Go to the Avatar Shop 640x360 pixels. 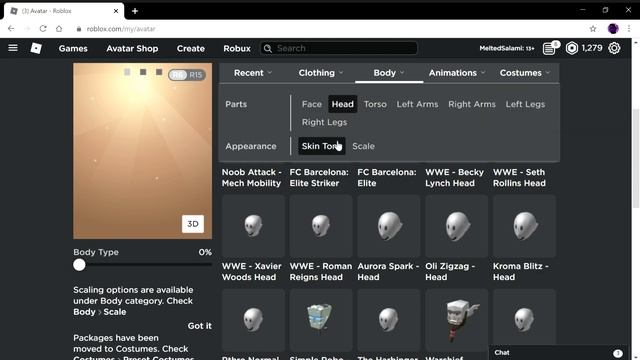[x=132, y=48]
